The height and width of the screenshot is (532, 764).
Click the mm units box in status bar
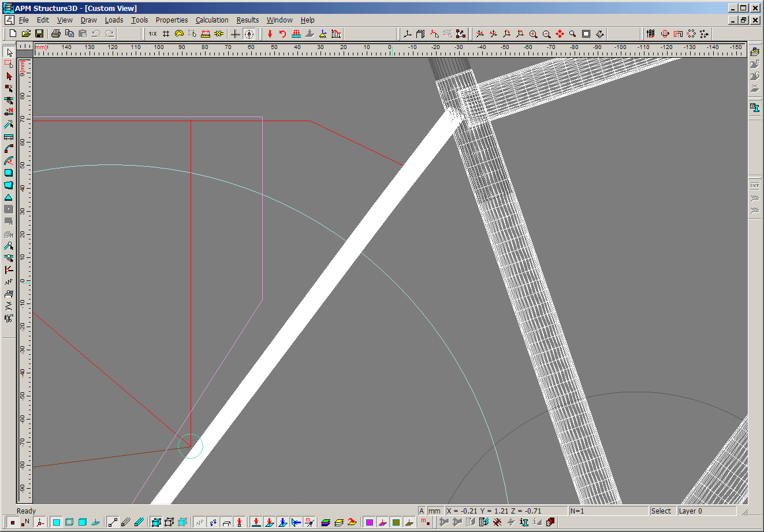point(435,511)
